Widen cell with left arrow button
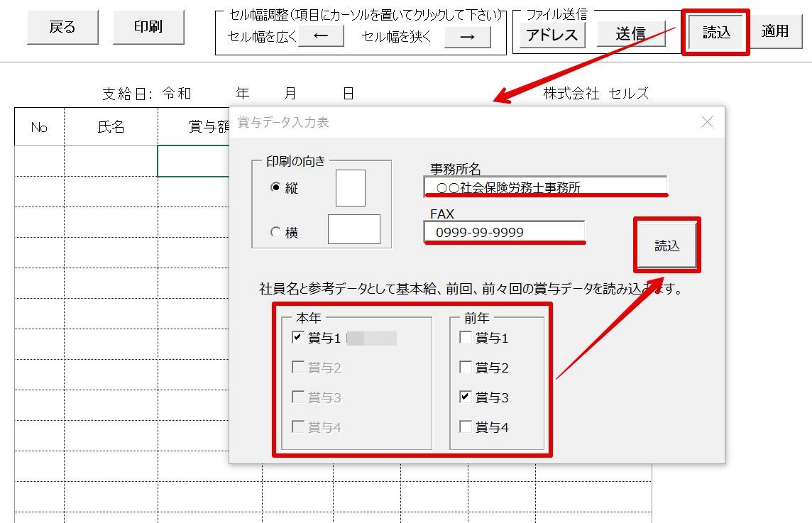 coord(321,36)
